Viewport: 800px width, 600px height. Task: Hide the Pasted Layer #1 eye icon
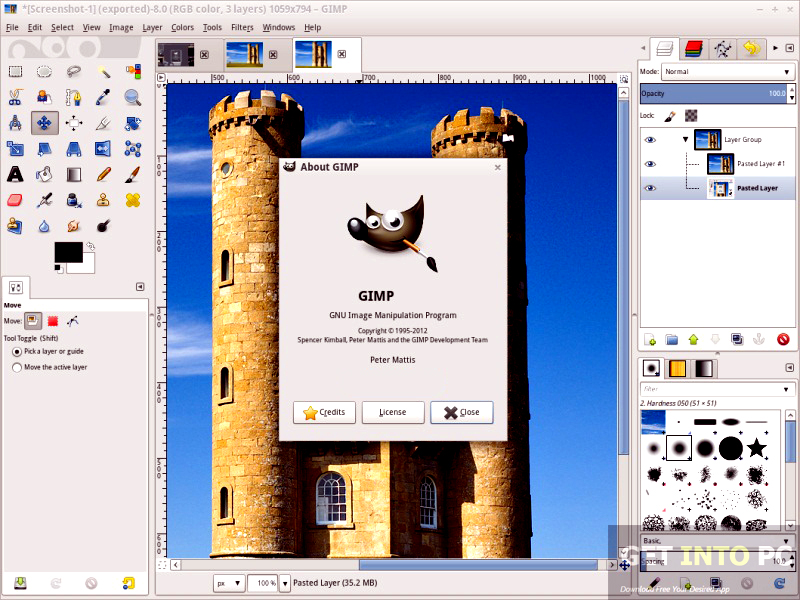coord(650,164)
